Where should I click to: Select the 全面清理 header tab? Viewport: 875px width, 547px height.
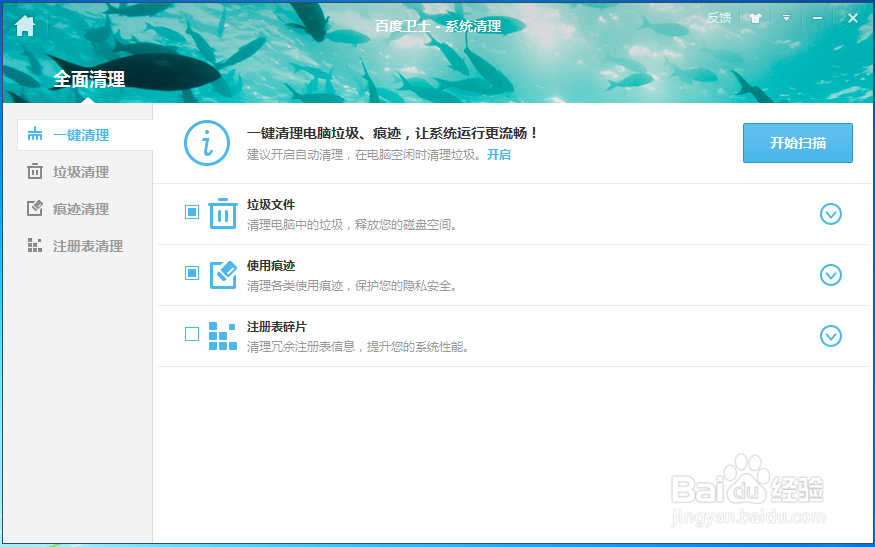coord(89,79)
